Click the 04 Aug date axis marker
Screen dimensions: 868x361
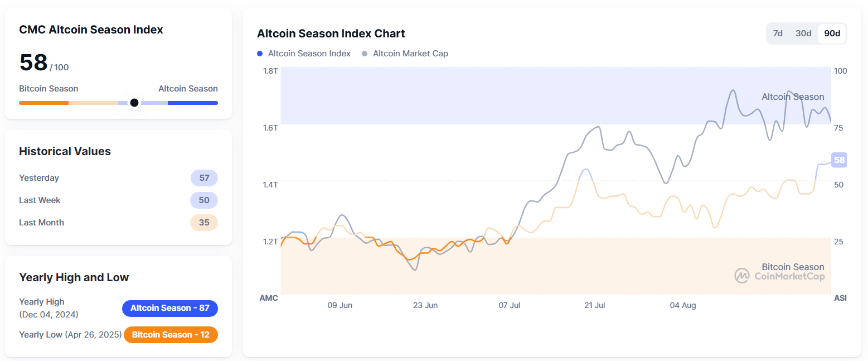coord(682,305)
